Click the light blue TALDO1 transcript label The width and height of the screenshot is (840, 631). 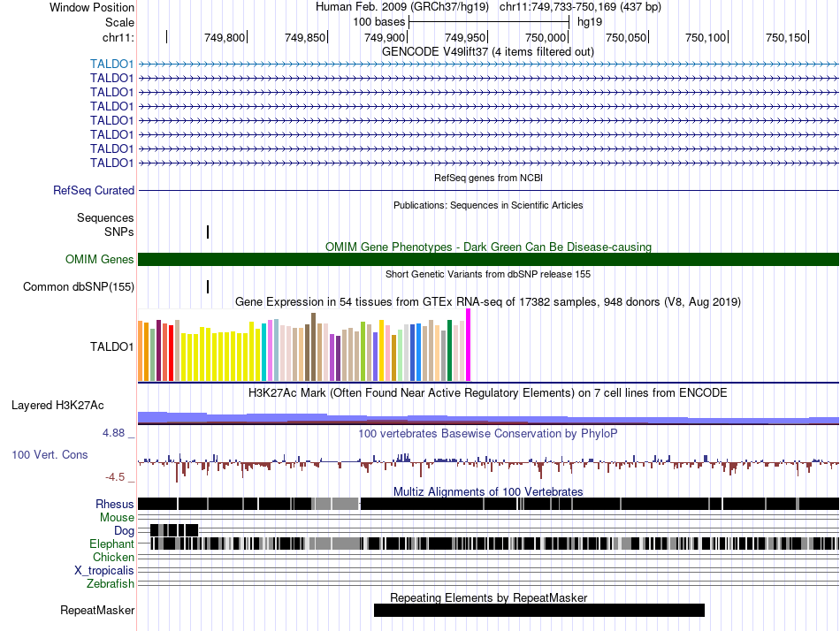click(111, 64)
